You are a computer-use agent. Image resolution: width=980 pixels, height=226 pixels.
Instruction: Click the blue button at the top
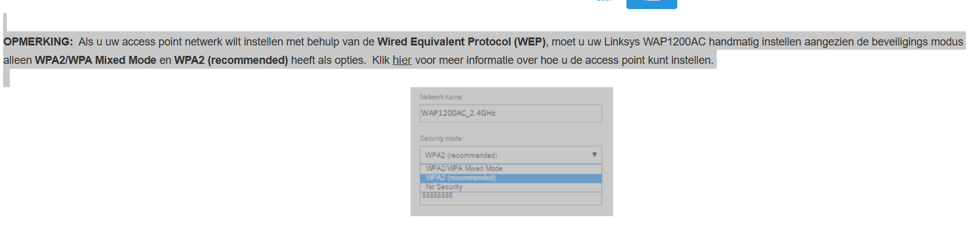(x=652, y=4)
